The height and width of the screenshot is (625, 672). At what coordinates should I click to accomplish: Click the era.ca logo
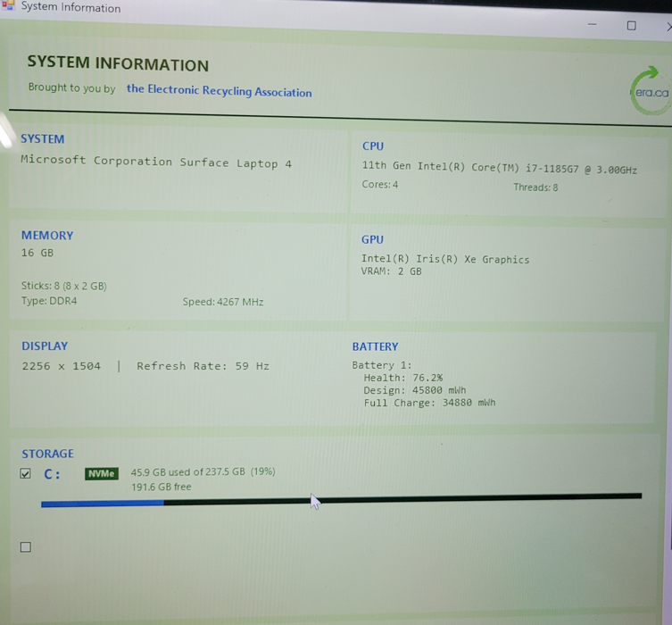tap(651, 90)
